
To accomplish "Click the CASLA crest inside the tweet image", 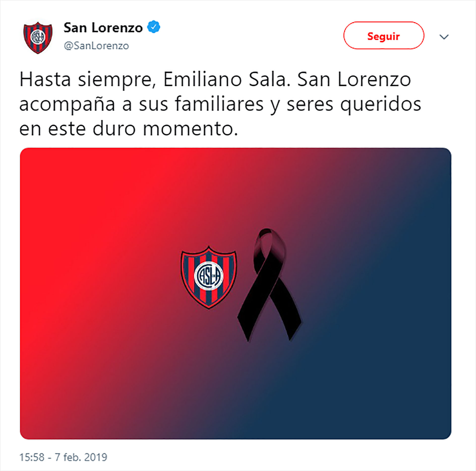I will click(209, 277).
